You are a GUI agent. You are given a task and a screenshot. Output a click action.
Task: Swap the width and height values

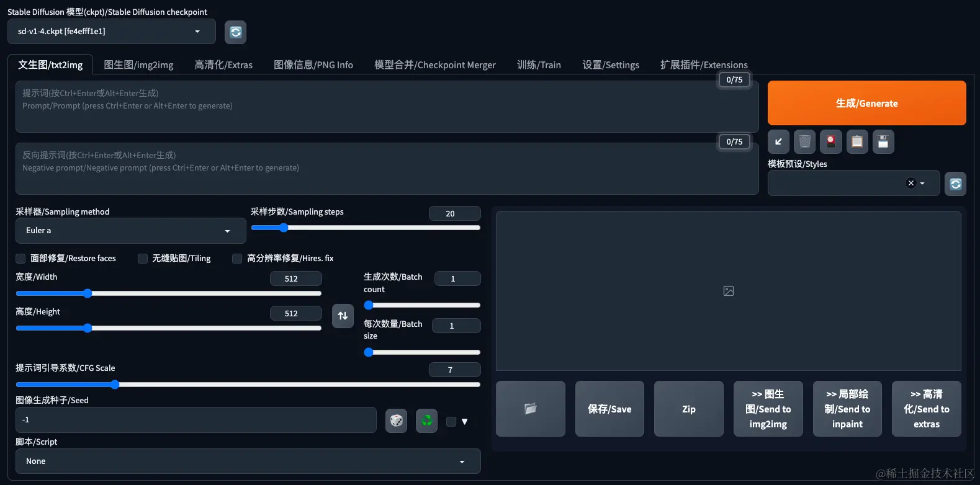[x=343, y=316]
